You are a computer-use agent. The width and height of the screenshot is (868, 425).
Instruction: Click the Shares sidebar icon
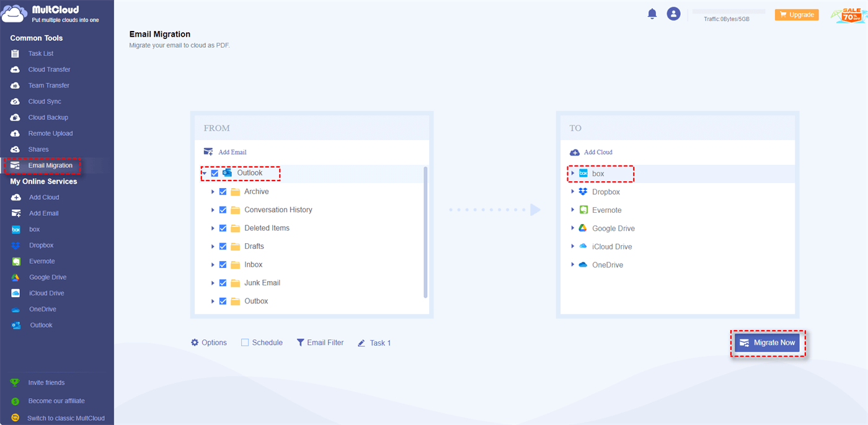pyautogui.click(x=15, y=150)
